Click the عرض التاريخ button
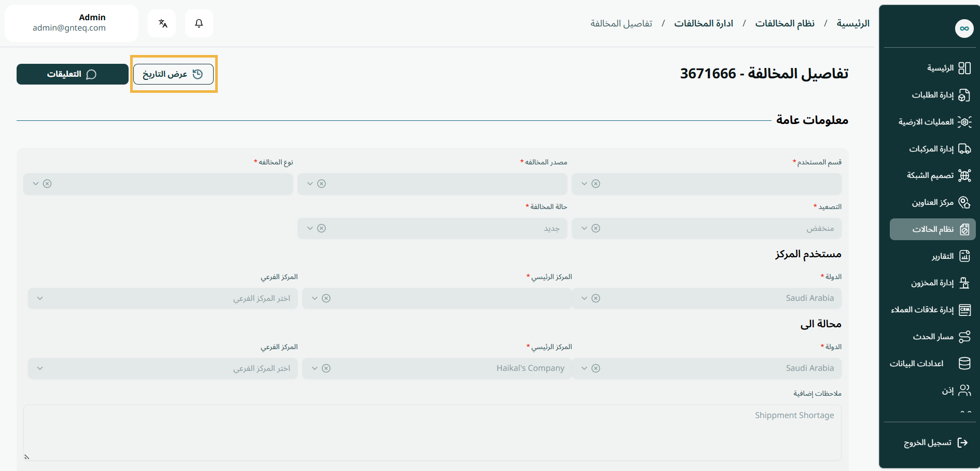 pyautogui.click(x=173, y=74)
